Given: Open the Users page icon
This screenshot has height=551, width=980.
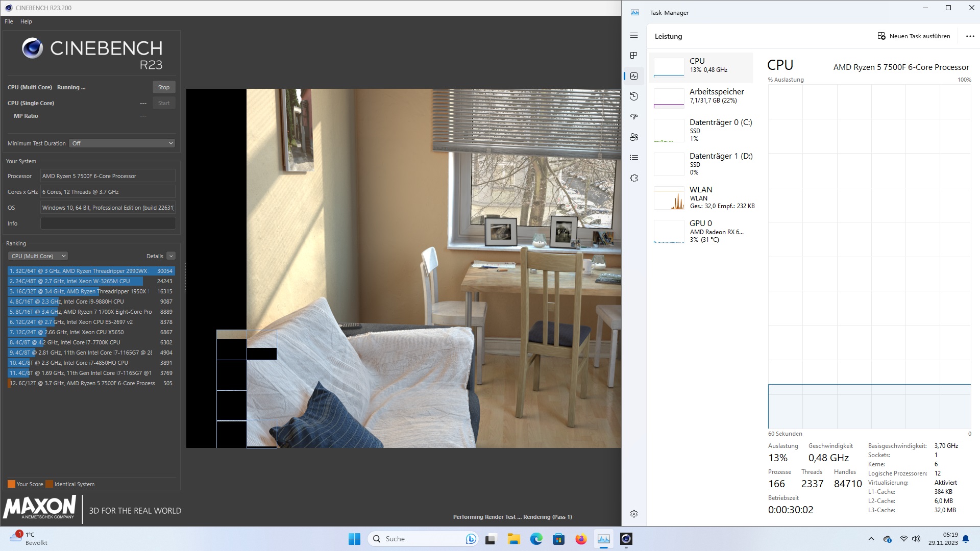Looking at the screenshot, I should [634, 137].
